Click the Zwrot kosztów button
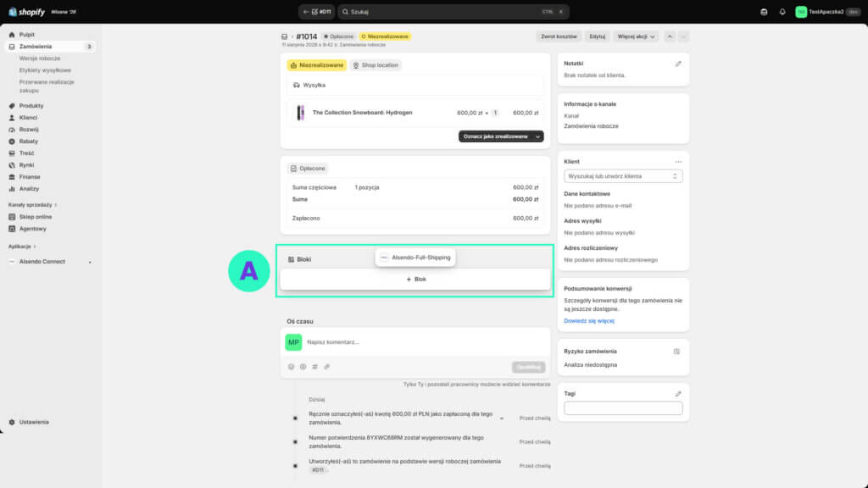This screenshot has width=868, height=488. click(x=559, y=36)
